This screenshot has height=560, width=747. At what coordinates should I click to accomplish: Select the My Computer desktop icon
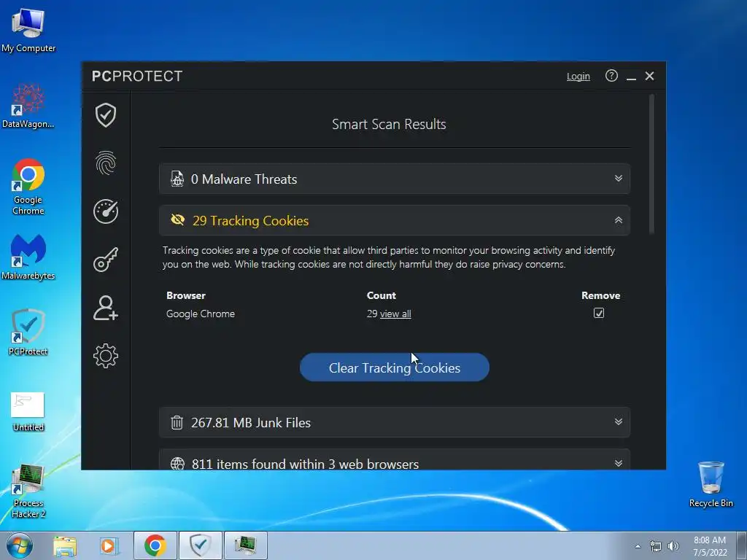click(x=28, y=31)
